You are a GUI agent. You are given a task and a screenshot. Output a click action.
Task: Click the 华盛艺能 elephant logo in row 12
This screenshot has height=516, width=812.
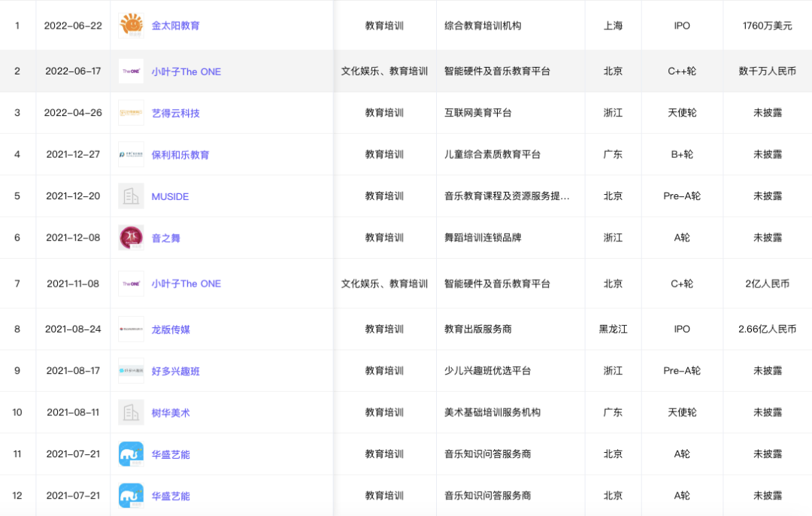[131, 496]
